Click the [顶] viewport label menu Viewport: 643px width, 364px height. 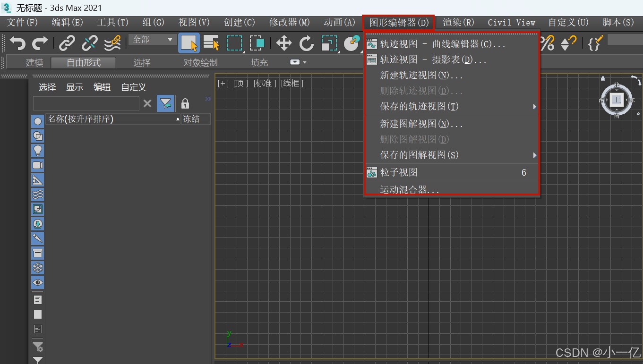tap(241, 83)
